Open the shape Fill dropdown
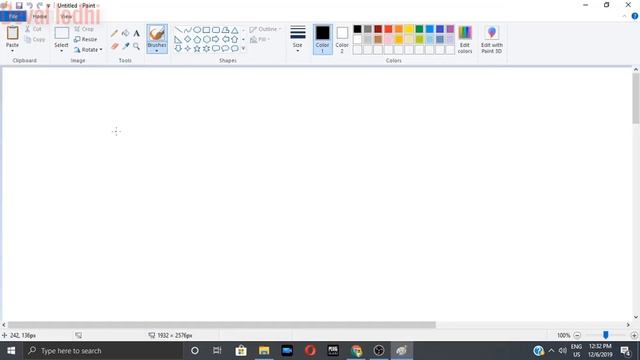 pyautogui.click(x=260, y=40)
